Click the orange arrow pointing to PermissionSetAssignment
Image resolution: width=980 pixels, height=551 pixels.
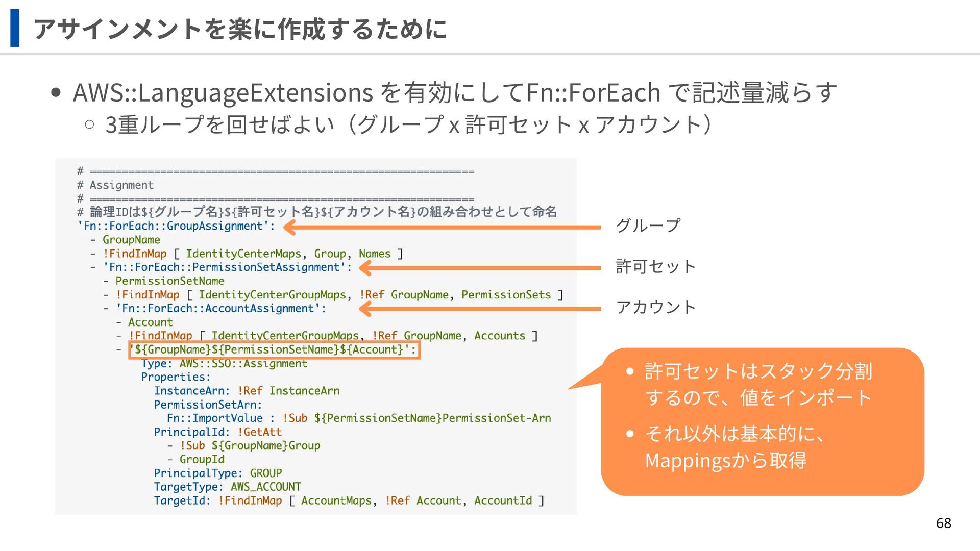click(x=480, y=268)
